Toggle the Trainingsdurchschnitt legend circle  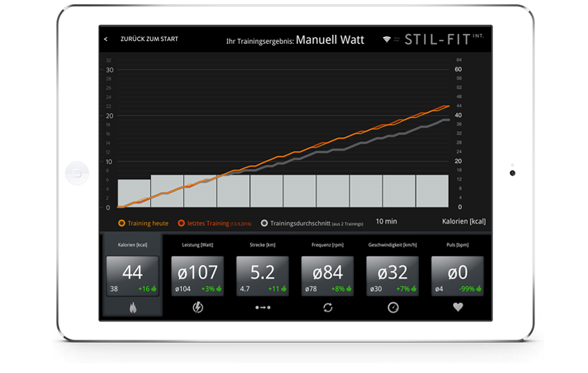coord(264,223)
